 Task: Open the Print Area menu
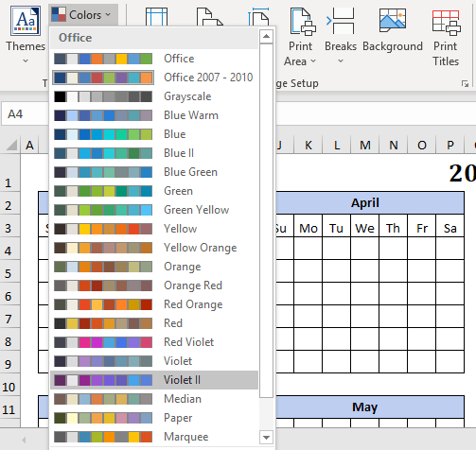click(x=300, y=36)
